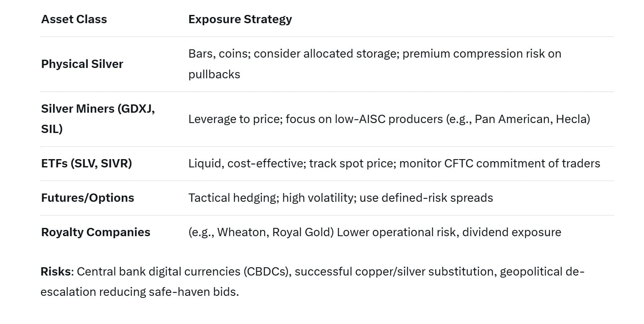
Task: Click the Pan American, Hecla mention
Action: pyautogui.click(x=532, y=119)
